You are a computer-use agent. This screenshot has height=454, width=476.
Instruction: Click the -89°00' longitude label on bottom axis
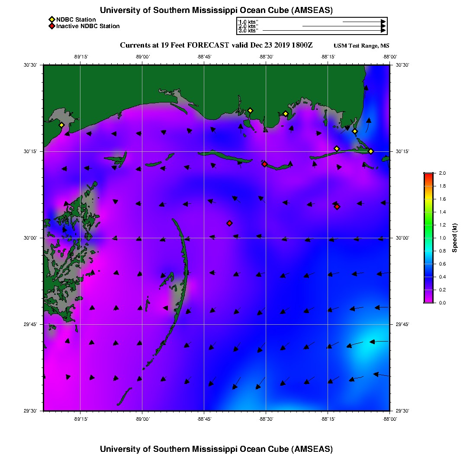pyautogui.click(x=142, y=419)
